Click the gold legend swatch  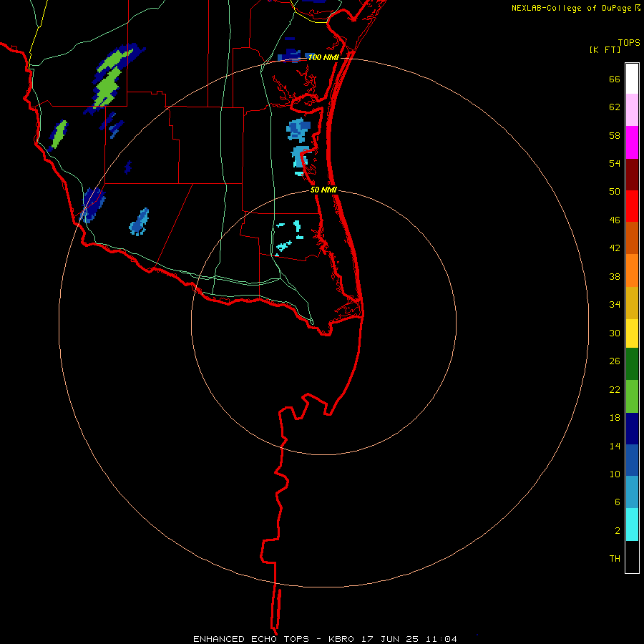coord(632,303)
